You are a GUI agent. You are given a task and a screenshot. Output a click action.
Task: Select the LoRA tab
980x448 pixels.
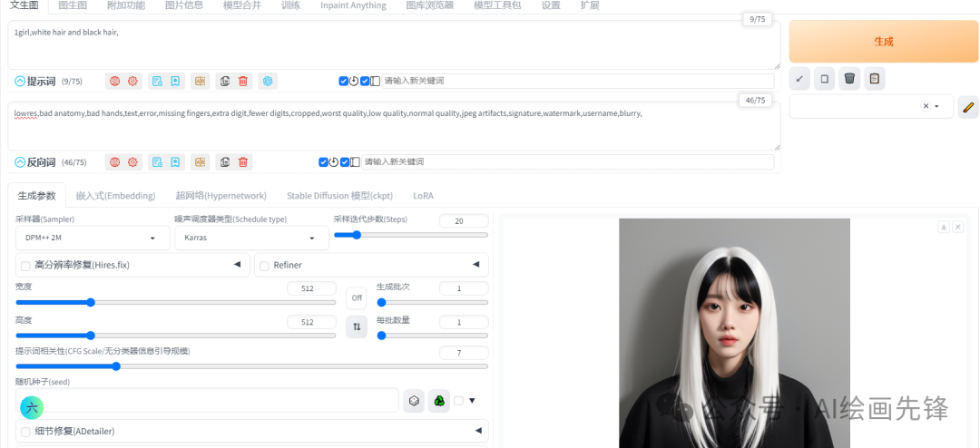click(x=423, y=196)
